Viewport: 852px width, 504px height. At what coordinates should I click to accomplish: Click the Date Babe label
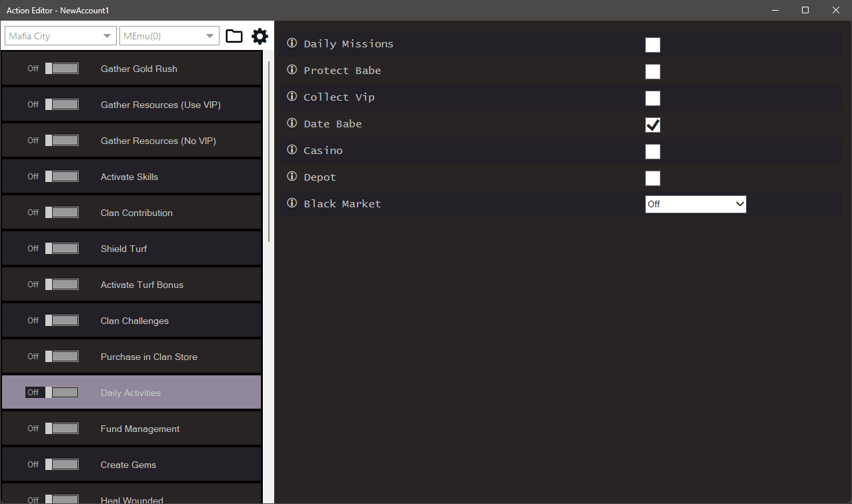333,124
